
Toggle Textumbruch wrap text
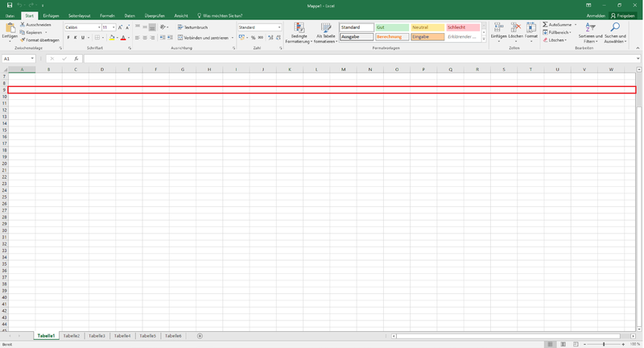(x=192, y=27)
